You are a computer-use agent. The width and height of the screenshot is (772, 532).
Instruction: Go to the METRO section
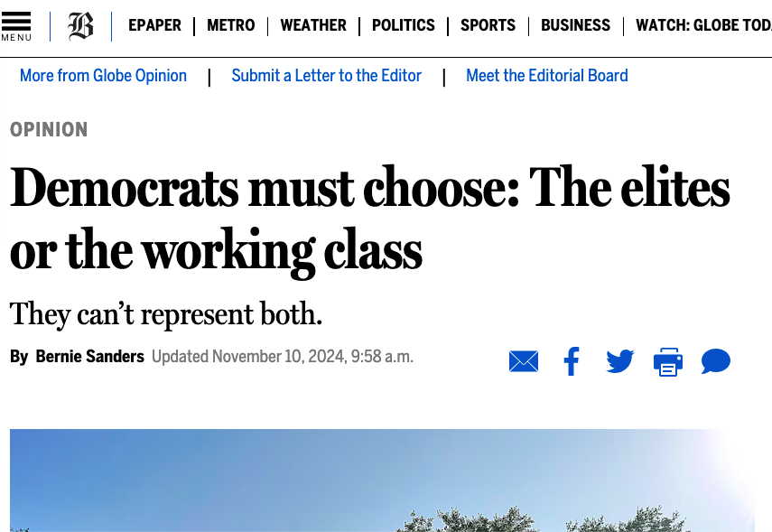(x=230, y=26)
